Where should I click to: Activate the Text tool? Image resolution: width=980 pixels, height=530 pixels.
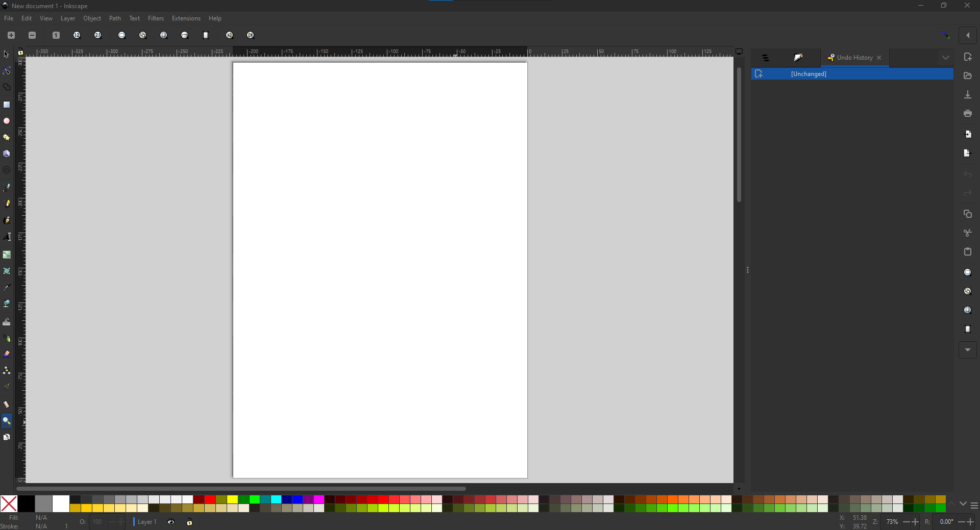pos(7,237)
